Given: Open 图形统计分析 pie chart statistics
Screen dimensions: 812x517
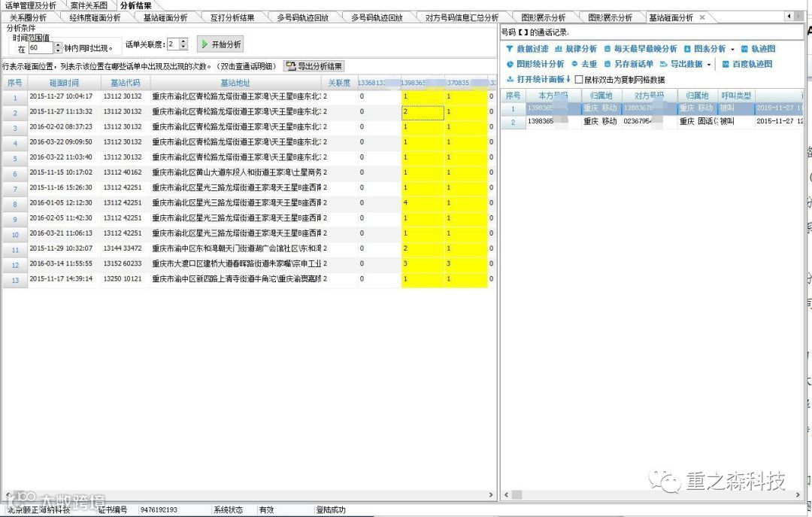Looking at the screenshot, I should pos(535,64).
